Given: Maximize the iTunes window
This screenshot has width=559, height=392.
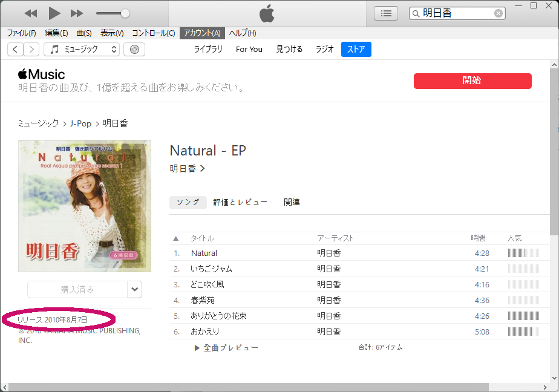Looking at the screenshot, I should click(534, 5).
